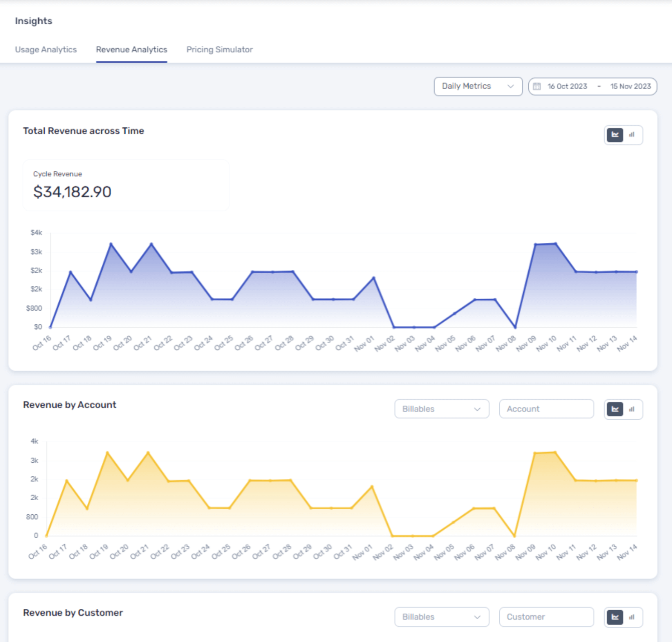Screen dimensions: 672x642
Task: Select the Revenue Analytics tab
Action: pos(132,49)
